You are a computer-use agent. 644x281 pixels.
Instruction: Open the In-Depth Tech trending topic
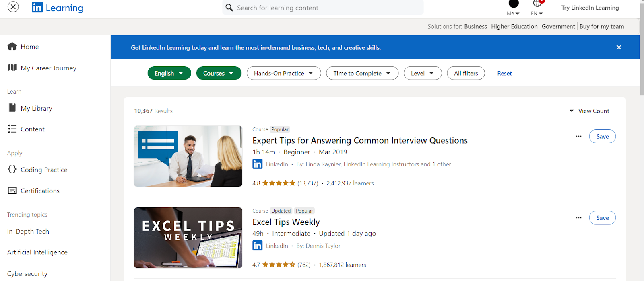point(28,231)
